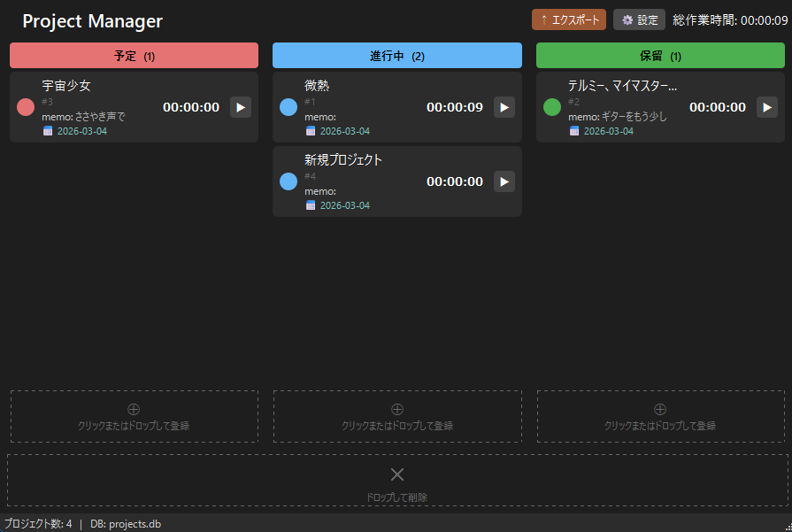This screenshot has height=532, width=792.
Task: Click the blue status circle of 新規プロジェクト
Action: coord(288,181)
